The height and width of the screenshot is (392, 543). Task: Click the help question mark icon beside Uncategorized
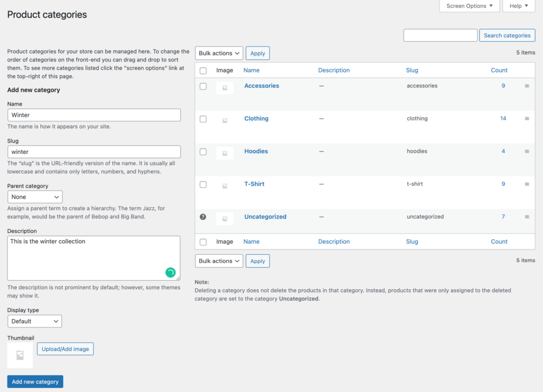[203, 217]
